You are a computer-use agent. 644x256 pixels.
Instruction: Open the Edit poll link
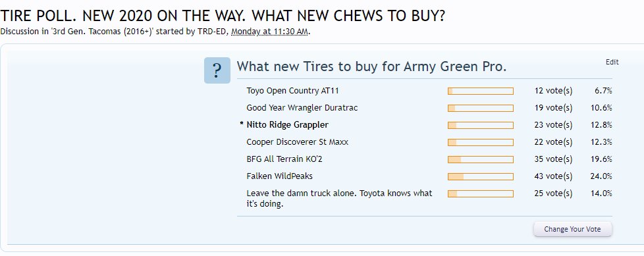[612, 62]
